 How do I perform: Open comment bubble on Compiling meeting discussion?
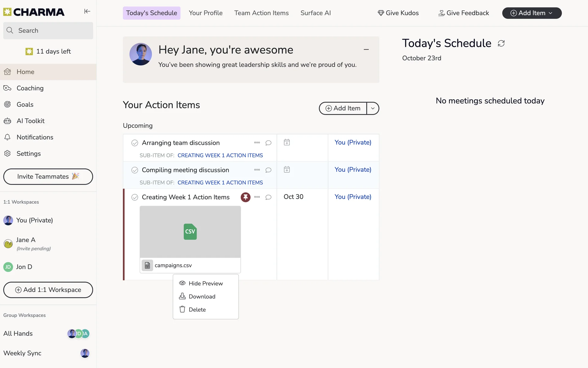[x=268, y=170]
